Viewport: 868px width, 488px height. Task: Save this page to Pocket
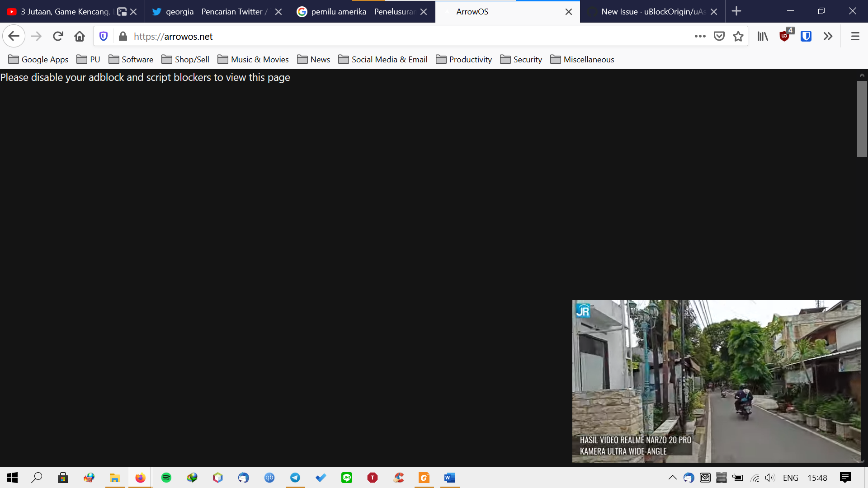[x=719, y=36]
